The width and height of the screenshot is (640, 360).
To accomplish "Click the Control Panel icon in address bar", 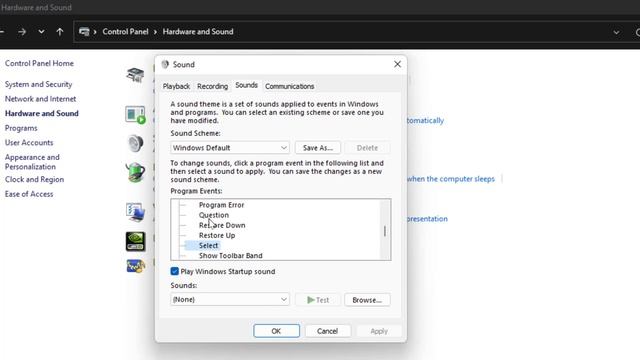I will 84,31.
